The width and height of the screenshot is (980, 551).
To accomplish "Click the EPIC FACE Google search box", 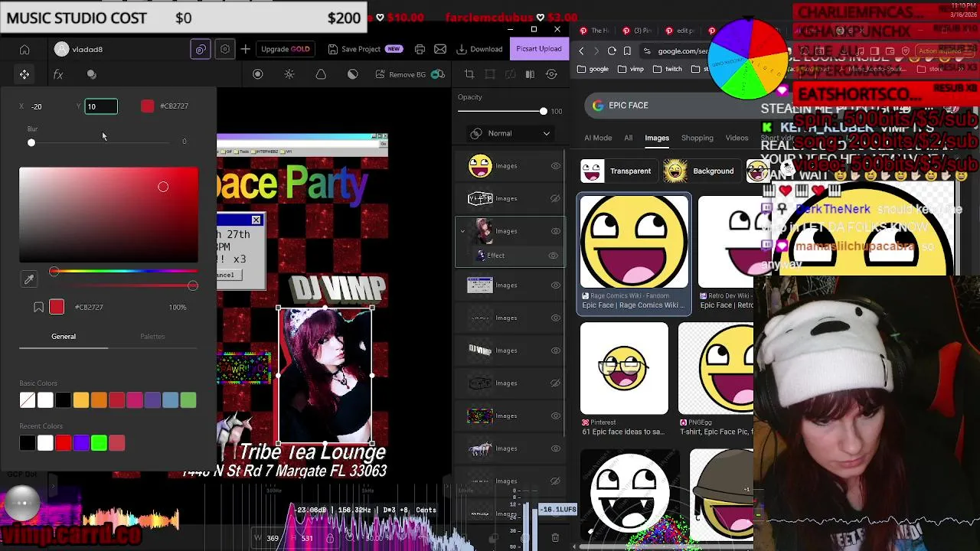I will (x=670, y=106).
